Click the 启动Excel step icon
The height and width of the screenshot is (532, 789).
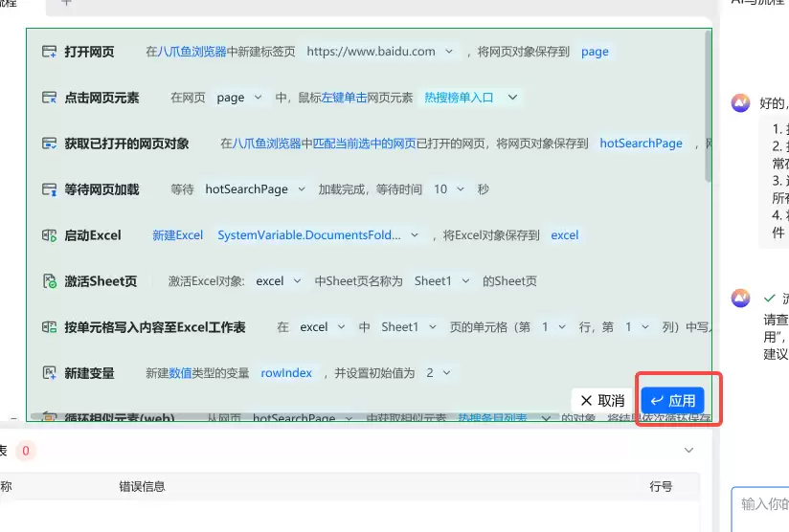49,235
